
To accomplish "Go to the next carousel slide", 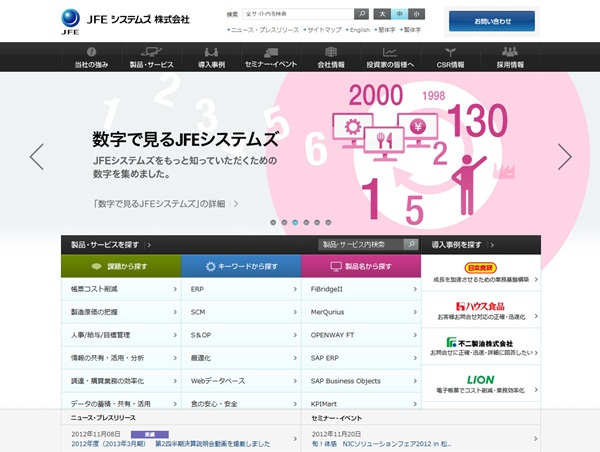I will [564, 157].
